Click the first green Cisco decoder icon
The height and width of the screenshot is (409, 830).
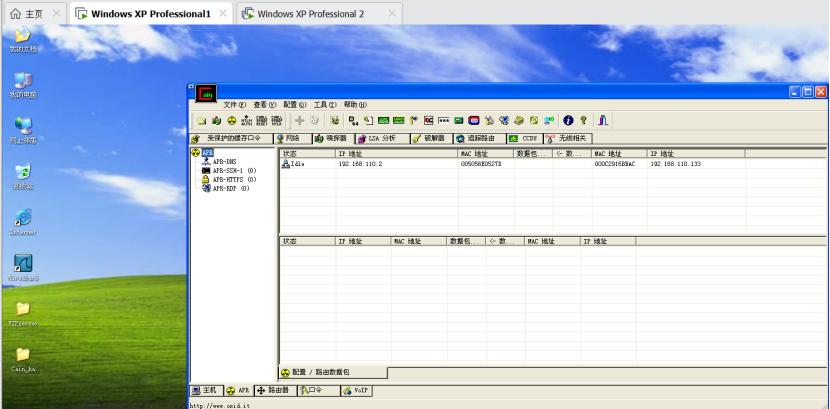383,121
